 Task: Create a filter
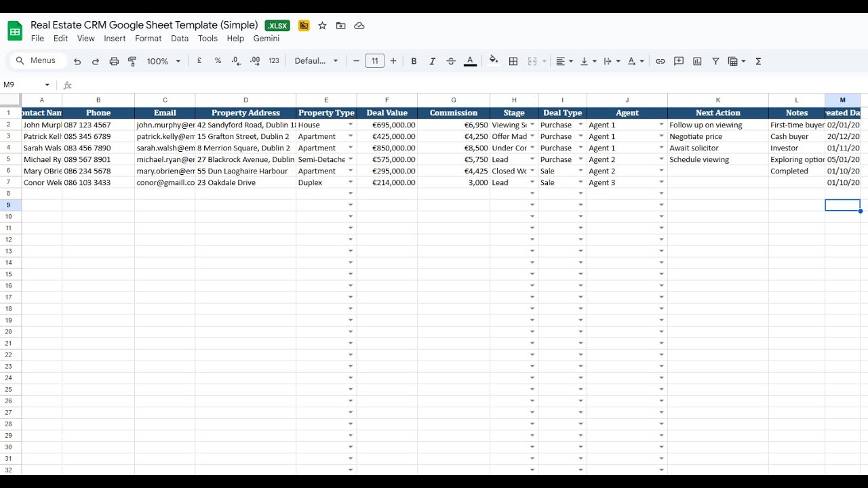point(715,61)
